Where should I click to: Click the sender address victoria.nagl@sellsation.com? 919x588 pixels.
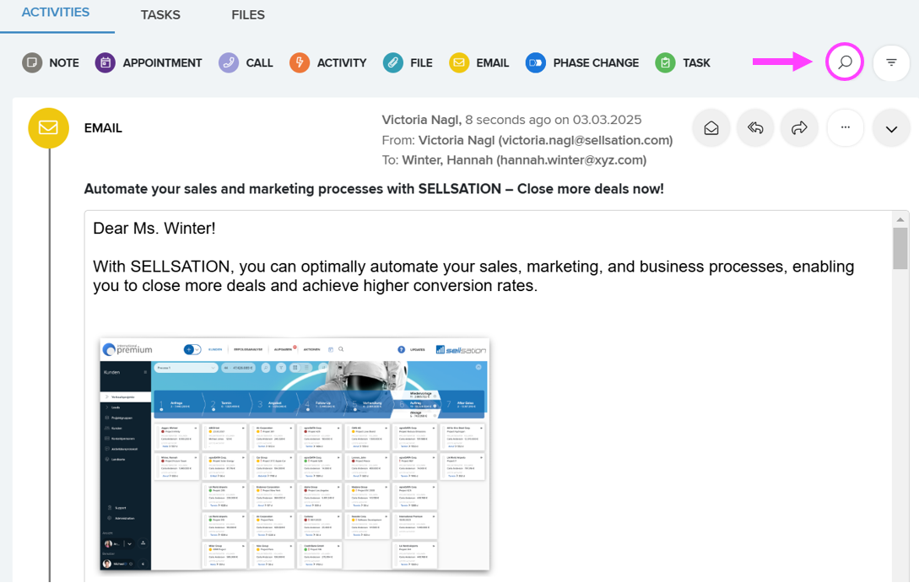click(586, 141)
